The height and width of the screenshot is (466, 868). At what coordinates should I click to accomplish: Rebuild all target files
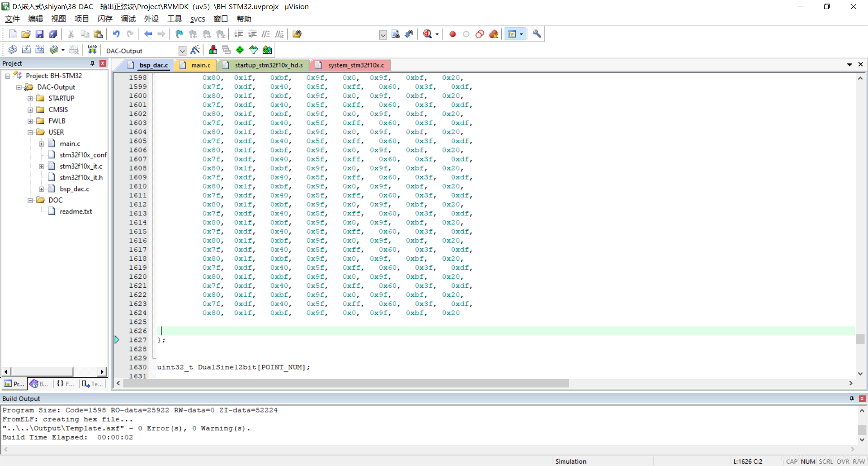coord(40,50)
